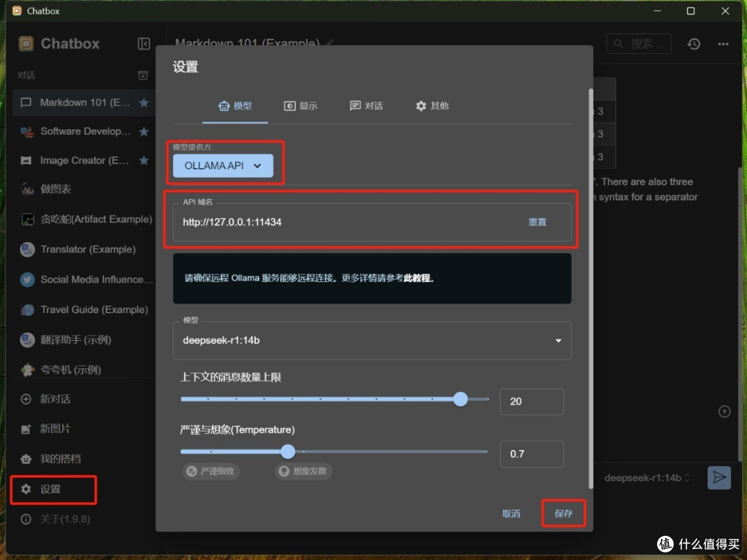Image resolution: width=747 pixels, height=560 pixels.
Task: Create new image with 新图片
Action: [55, 429]
